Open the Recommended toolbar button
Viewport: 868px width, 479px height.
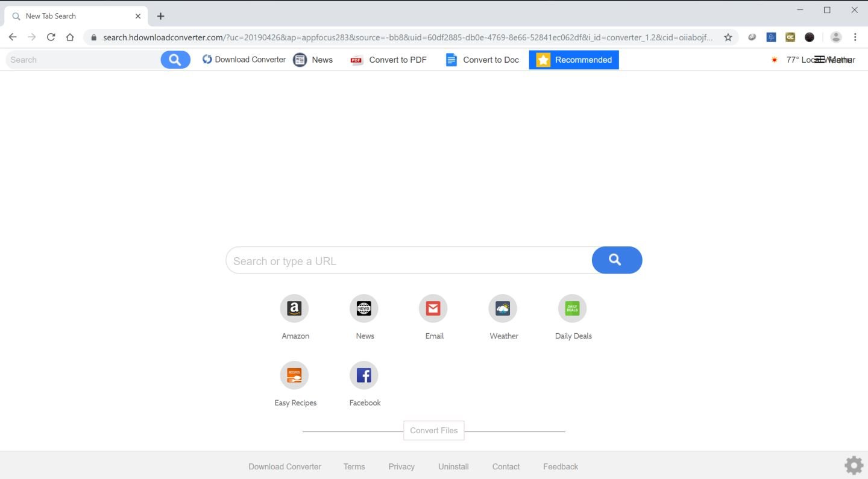[x=574, y=60]
